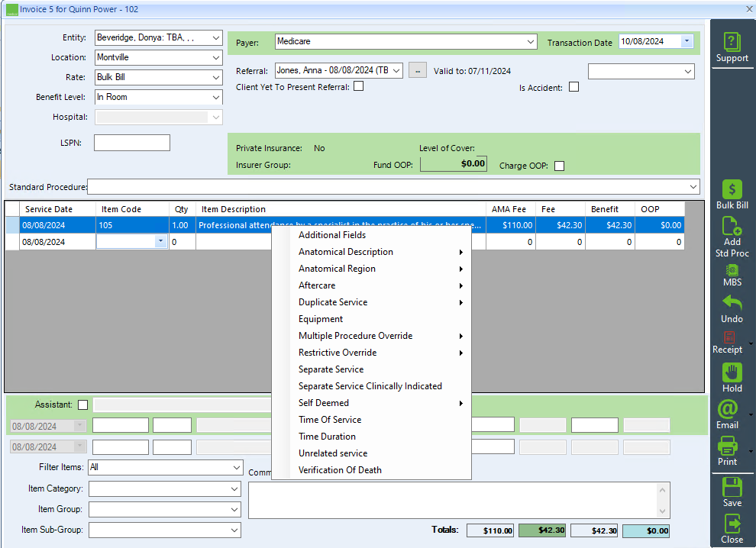Expand the Rate dropdown showing Bulk Bill
The height and width of the screenshot is (548, 756).
pos(217,77)
